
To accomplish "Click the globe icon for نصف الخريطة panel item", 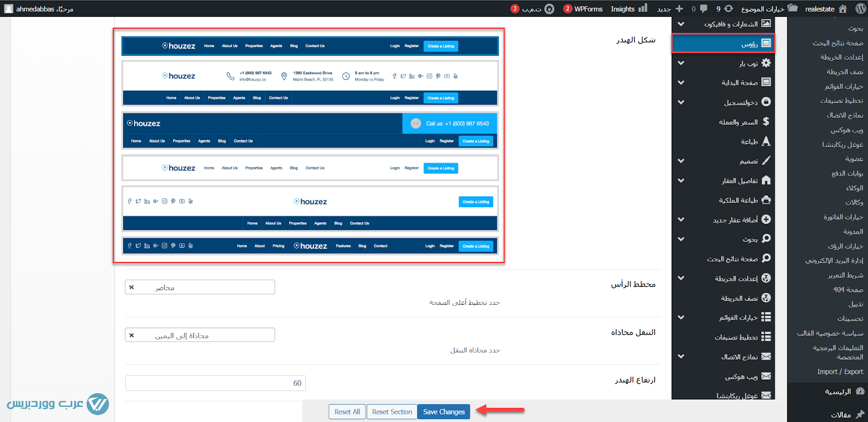I will 766,298.
